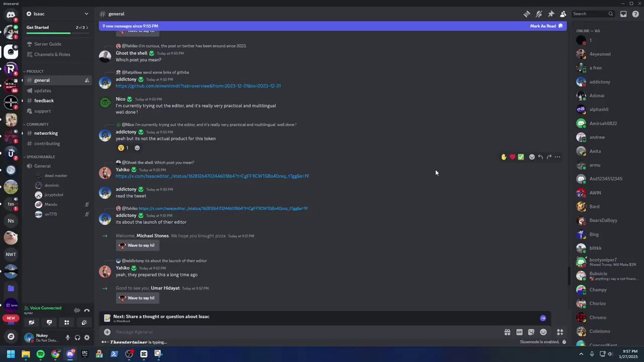Open Channels & Roles

click(57, 55)
